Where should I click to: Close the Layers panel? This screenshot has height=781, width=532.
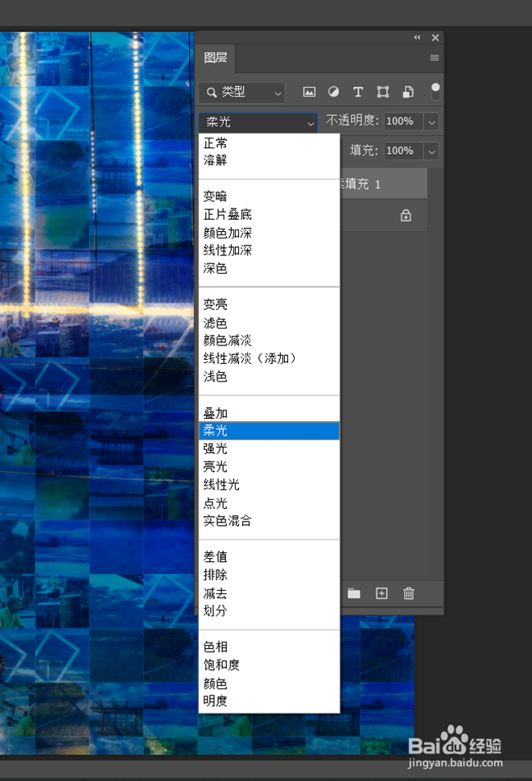tap(435, 37)
